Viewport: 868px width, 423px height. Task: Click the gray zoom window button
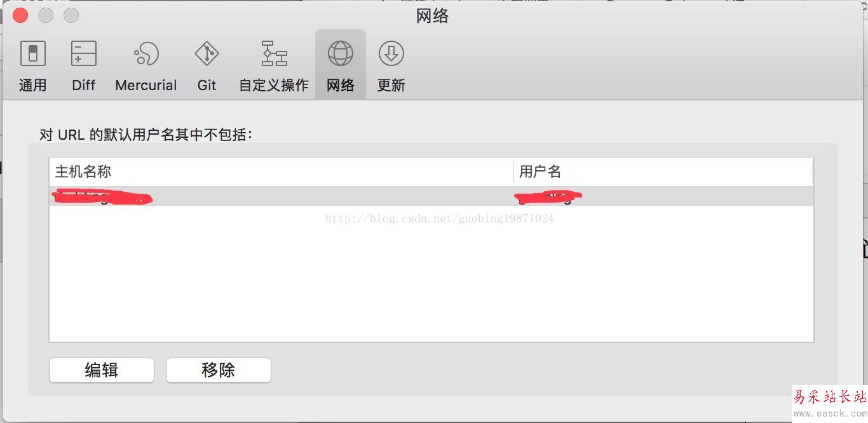point(71,15)
